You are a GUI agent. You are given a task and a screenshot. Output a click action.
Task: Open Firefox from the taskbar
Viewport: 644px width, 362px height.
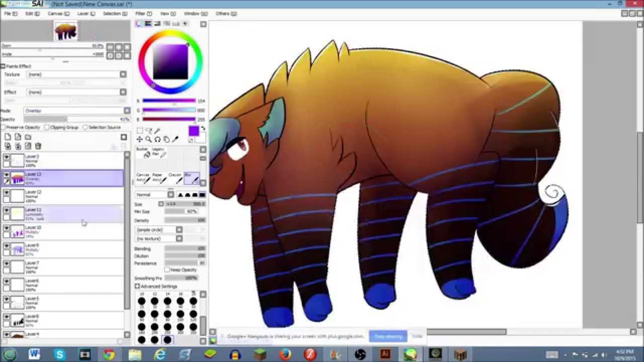point(285,354)
